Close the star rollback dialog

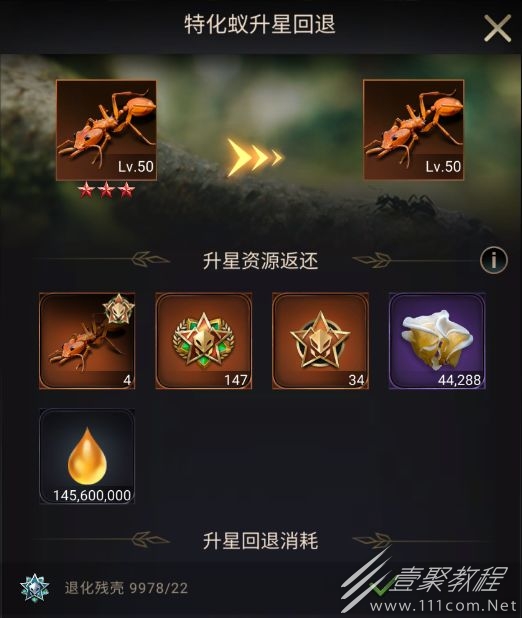497,28
